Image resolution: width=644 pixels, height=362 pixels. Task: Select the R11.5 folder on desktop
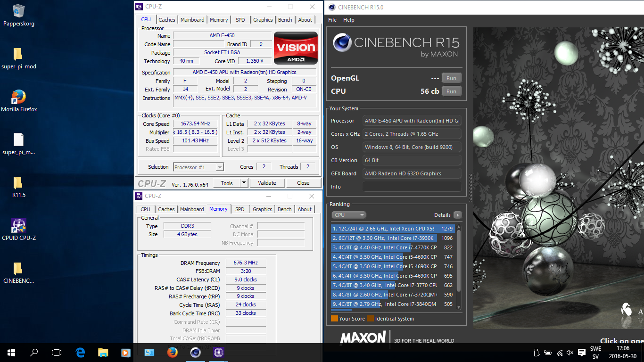coord(17,182)
